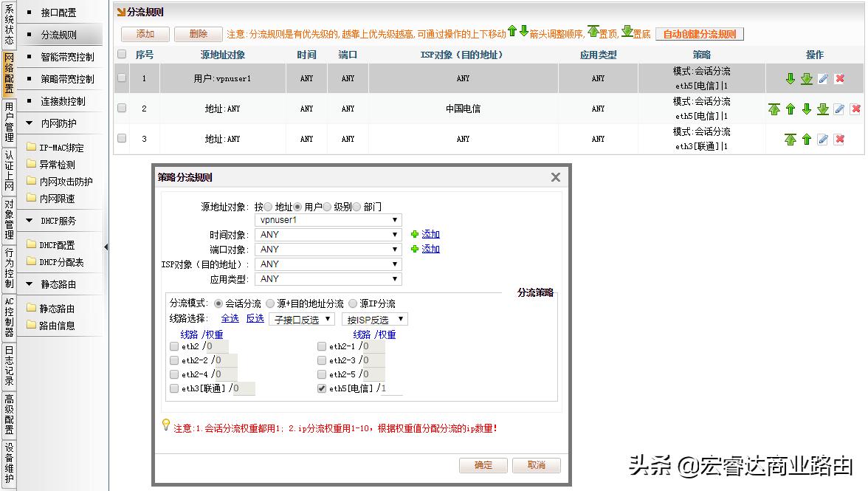
Task: Move rule 2 up with green up arrow
Action: point(790,108)
